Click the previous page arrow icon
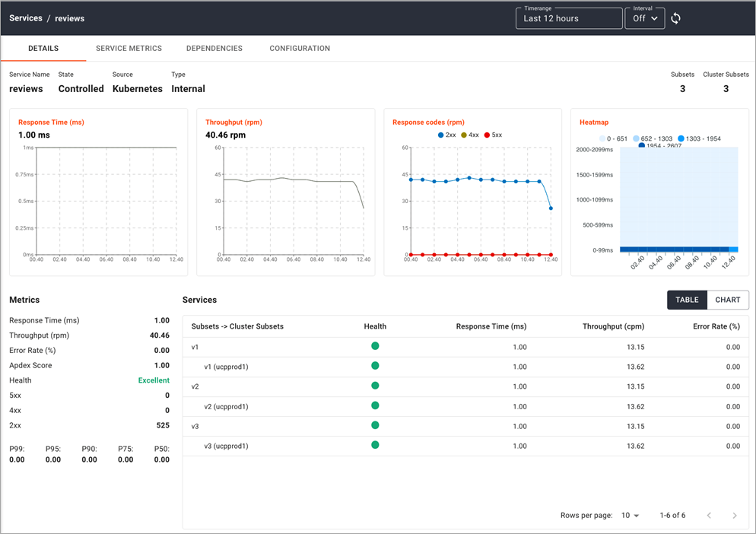This screenshot has height=534, width=756. [709, 516]
